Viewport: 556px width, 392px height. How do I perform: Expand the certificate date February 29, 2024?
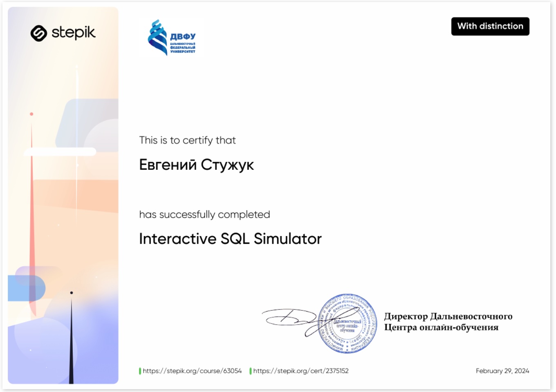[x=502, y=371]
